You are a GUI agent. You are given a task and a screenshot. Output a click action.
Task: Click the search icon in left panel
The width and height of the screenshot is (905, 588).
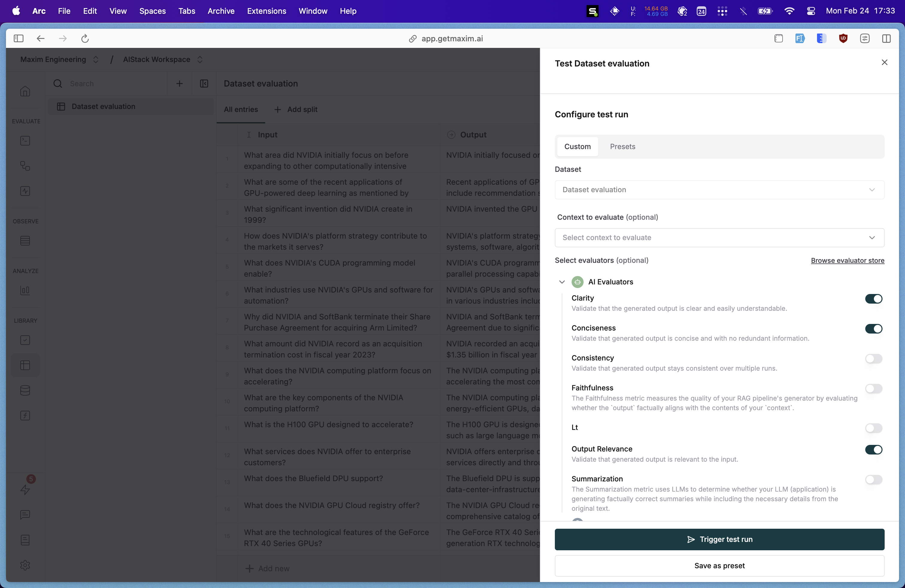click(58, 84)
